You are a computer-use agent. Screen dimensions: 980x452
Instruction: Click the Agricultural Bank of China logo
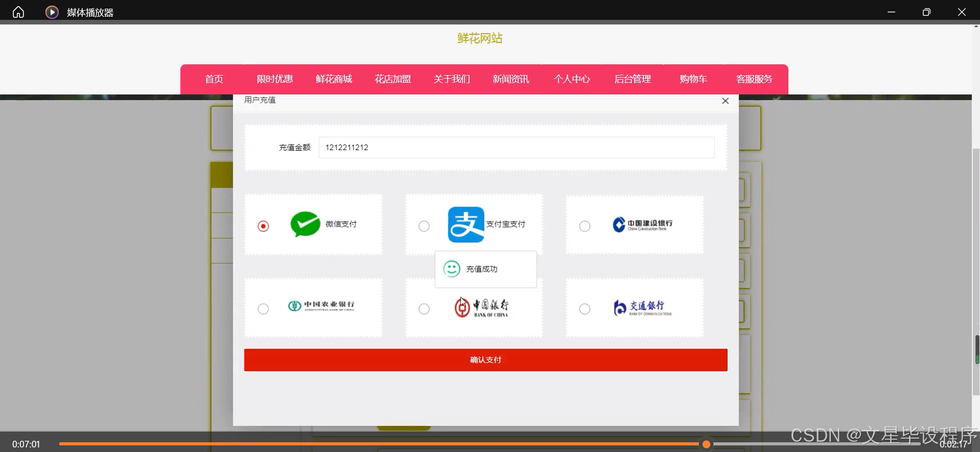(321, 306)
